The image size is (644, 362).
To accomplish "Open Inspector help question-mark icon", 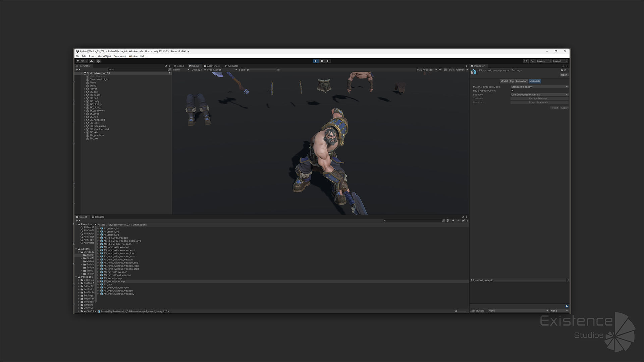I will click(x=561, y=70).
